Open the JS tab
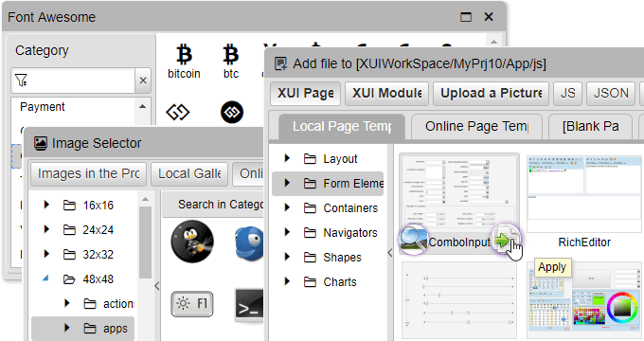Viewport: 644px width, 341px height. point(568,93)
